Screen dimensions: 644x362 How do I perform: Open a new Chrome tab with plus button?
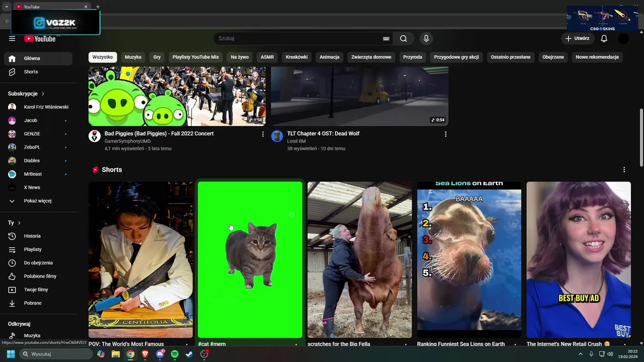point(98,7)
